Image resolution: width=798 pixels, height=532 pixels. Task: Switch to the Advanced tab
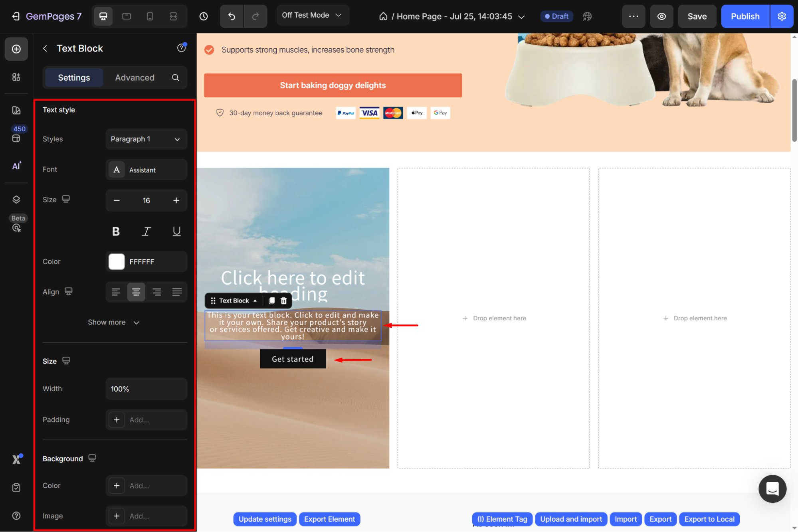pos(135,77)
